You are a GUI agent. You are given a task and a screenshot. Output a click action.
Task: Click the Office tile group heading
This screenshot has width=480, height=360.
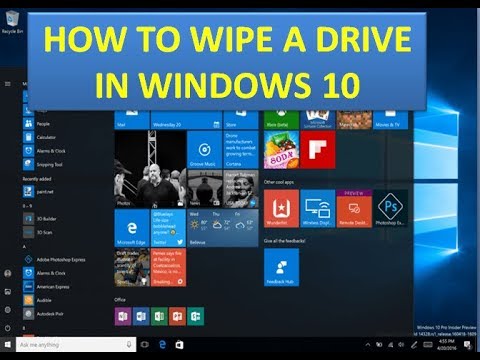pos(120,300)
